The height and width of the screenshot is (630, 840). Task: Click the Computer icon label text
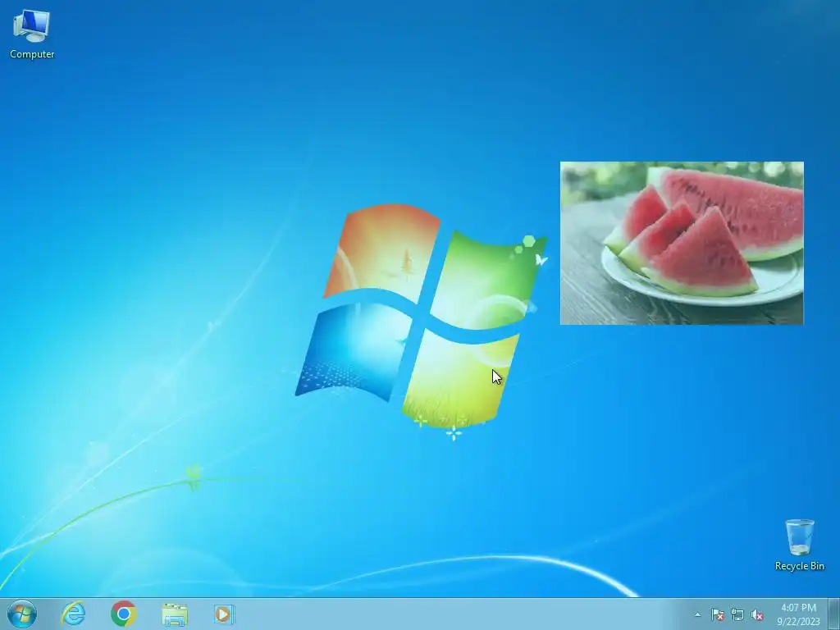click(x=32, y=54)
